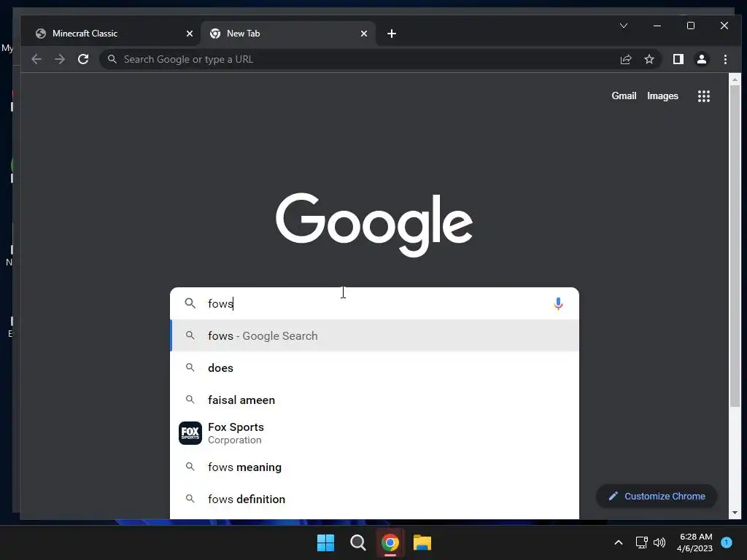Click the page vertical scrollbar thumb
This screenshot has height=560, width=747.
[734, 248]
